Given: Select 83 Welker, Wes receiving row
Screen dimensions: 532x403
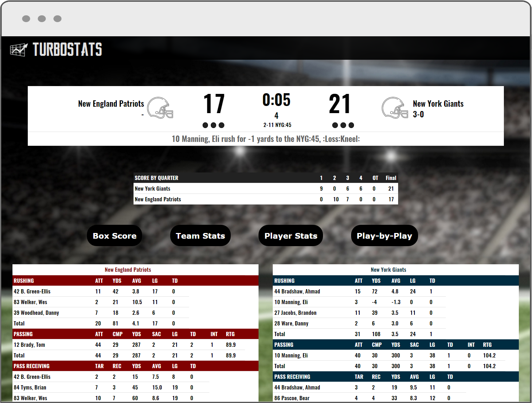Looking at the screenshot, I should pyautogui.click(x=111, y=398).
